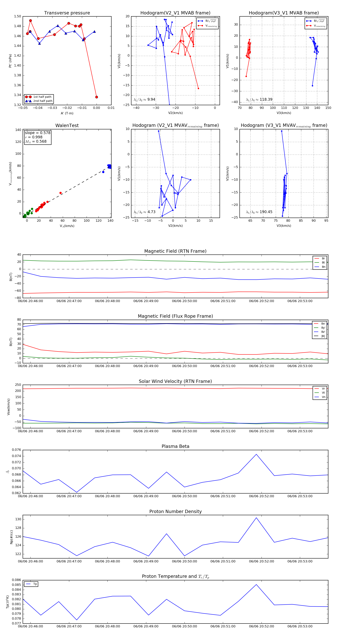The width and height of the screenshot is (351, 644).
Task: Click the 'Vn' legend entry
Action: point(320,397)
